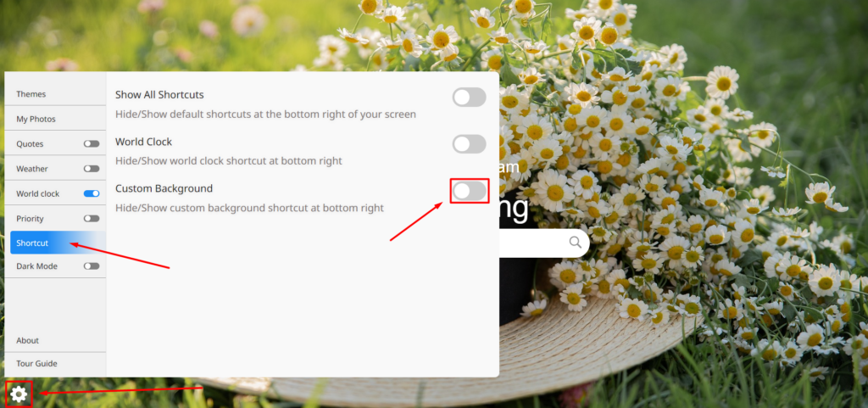Click inside the search bar field
The width and height of the screenshot is (868, 408).
pos(531,243)
